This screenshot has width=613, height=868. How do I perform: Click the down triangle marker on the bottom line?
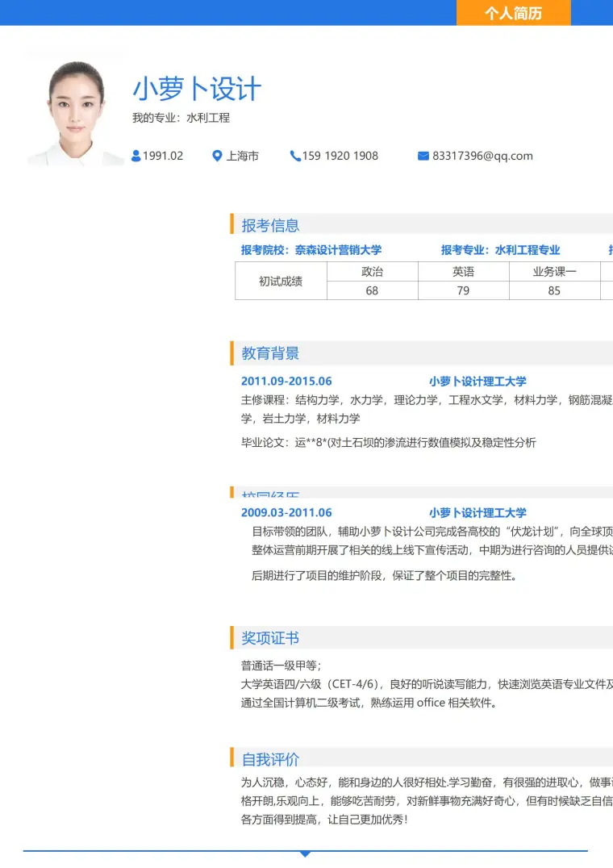pos(305,854)
